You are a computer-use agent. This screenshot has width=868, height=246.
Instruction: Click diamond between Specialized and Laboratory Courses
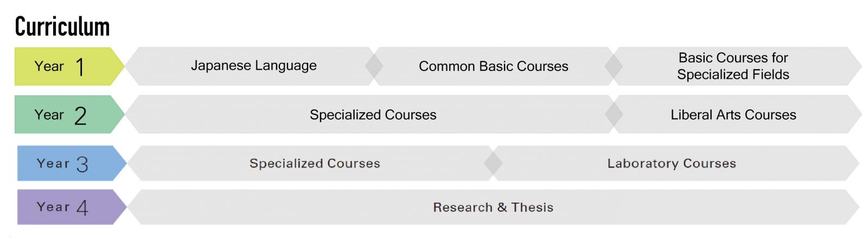[493, 163]
